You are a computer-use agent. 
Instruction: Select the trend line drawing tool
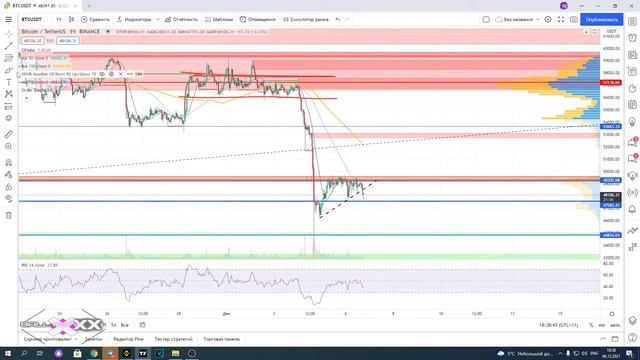click(x=9, y=46)
